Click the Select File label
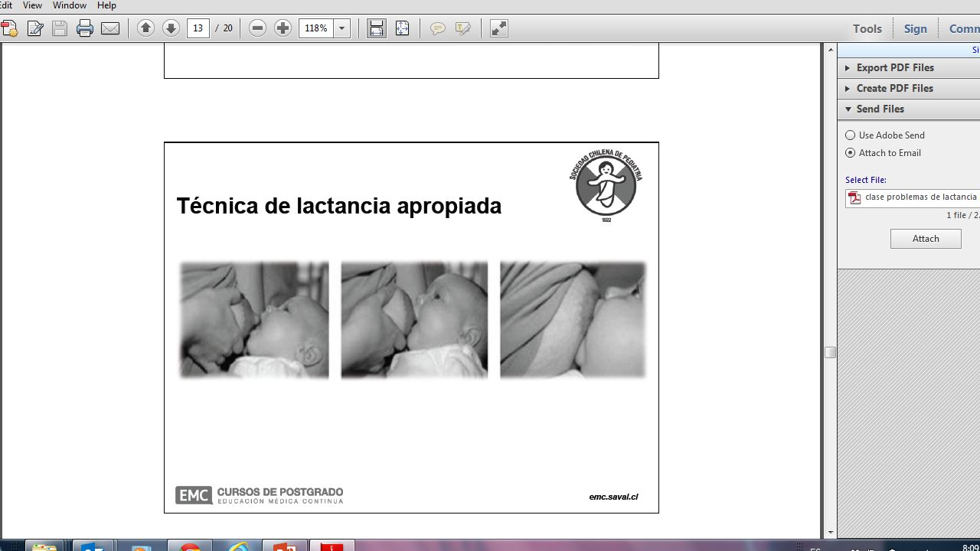This screenshot has width=980, height=551. 866,180
